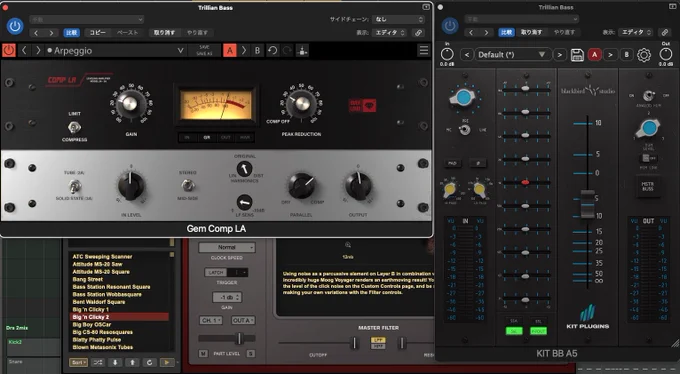Viewport: 680px width, 374px height.
Task: Click Gem Comp LA redo arrow icon
Action: click(x=287, y=50)
